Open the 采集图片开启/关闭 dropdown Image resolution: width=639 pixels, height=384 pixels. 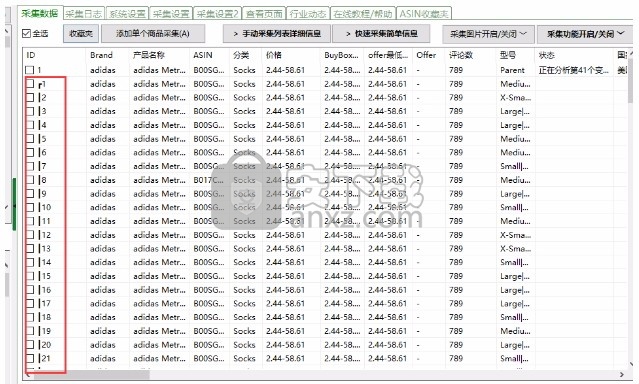click(488, 34)
